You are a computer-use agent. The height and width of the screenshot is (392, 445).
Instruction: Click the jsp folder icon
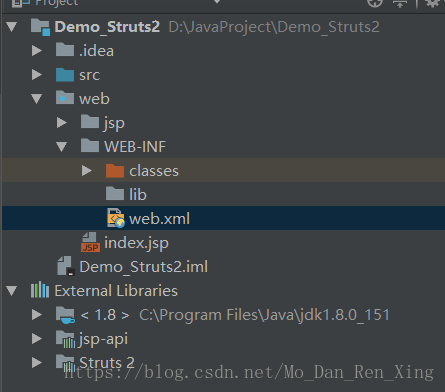[x=90, y=122]
